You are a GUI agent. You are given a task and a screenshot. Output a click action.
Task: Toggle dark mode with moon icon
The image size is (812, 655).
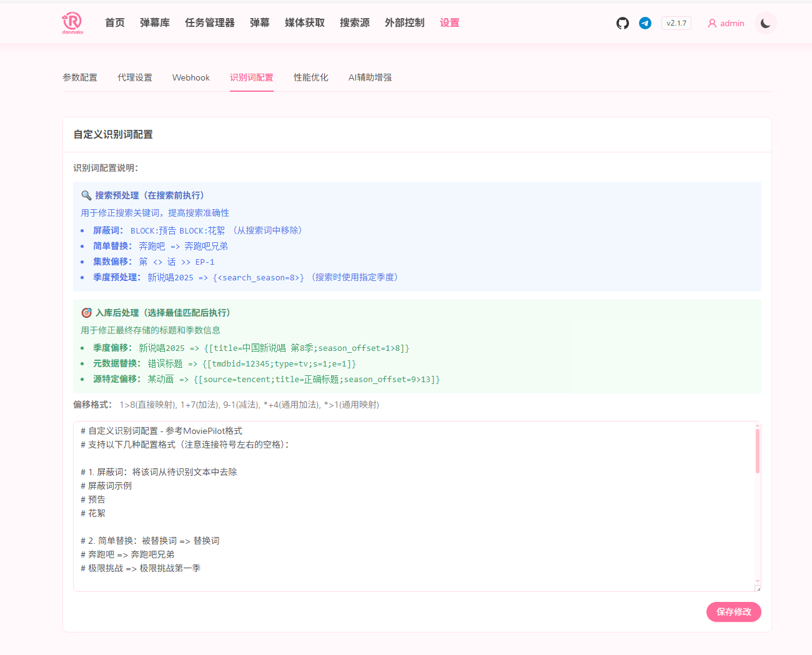pyautogui.click(x=765, y=23)
